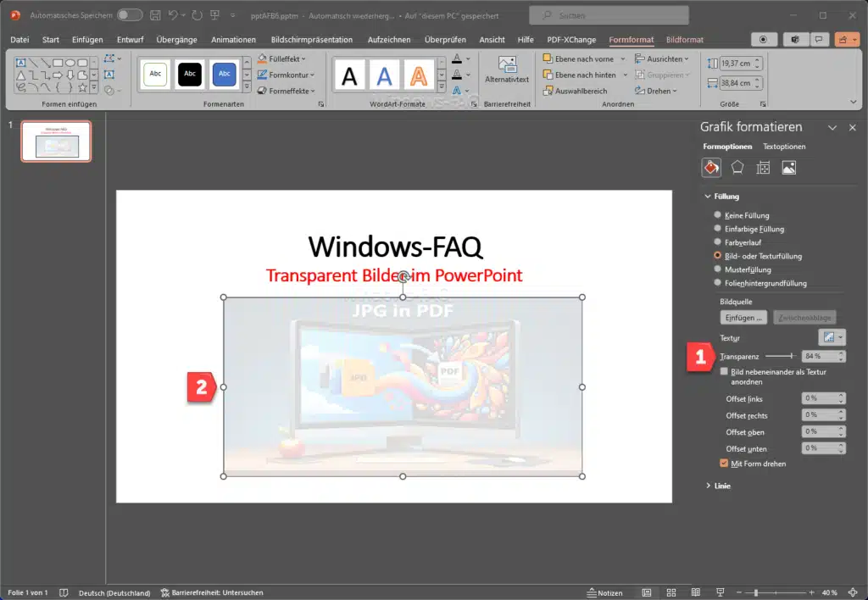Click the record button icon in ribbon header

[x=764, y=40]
